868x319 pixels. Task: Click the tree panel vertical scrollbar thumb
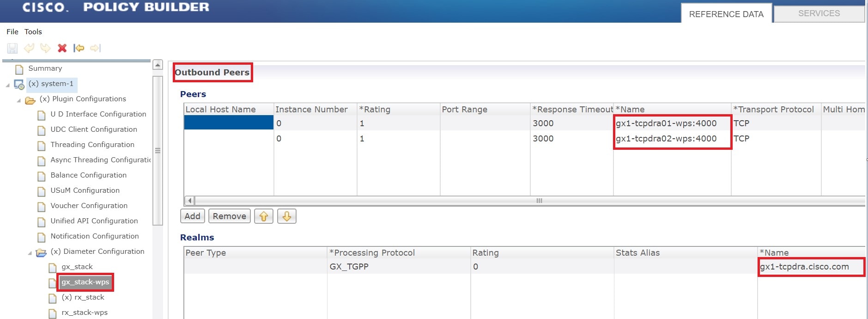point(158,151)
